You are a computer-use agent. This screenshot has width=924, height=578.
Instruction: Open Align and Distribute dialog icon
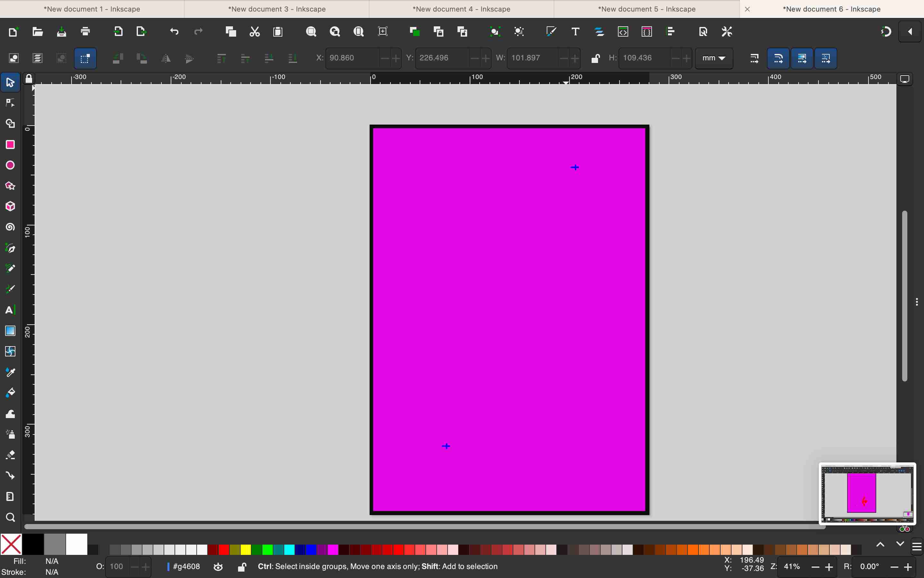[671, 31]
